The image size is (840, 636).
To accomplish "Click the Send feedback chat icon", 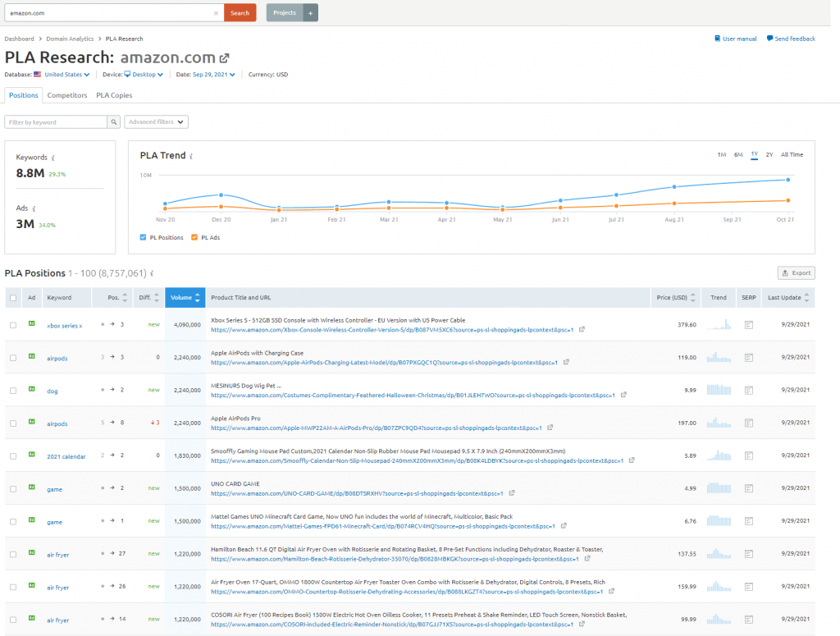I will coord(769,39).
